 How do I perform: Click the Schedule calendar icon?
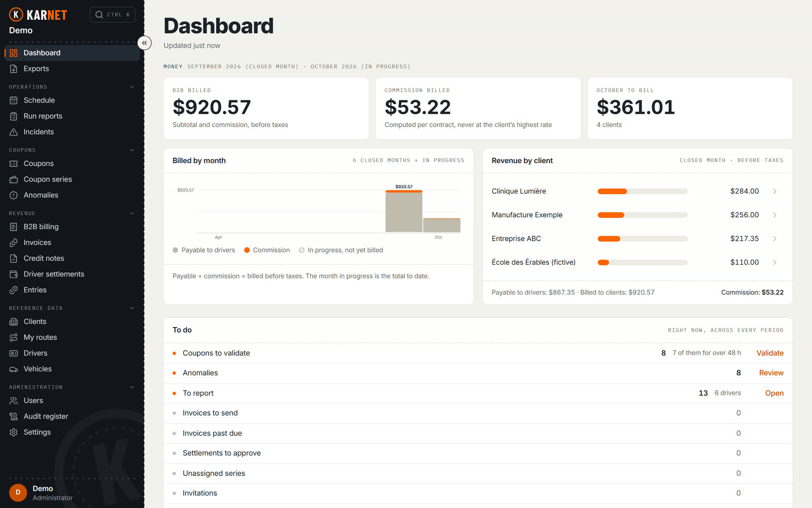(x=14, y=100)
